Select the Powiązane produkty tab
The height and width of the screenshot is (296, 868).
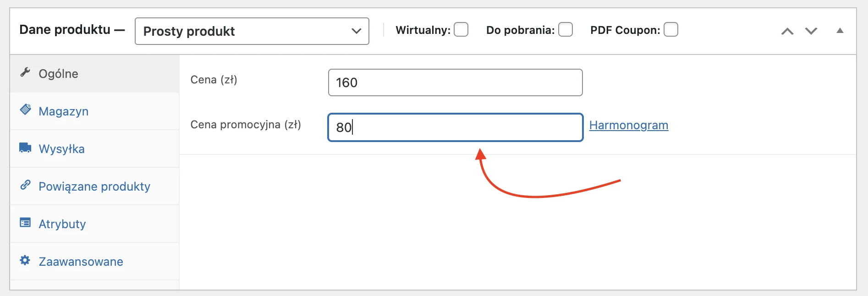(94, 186)
